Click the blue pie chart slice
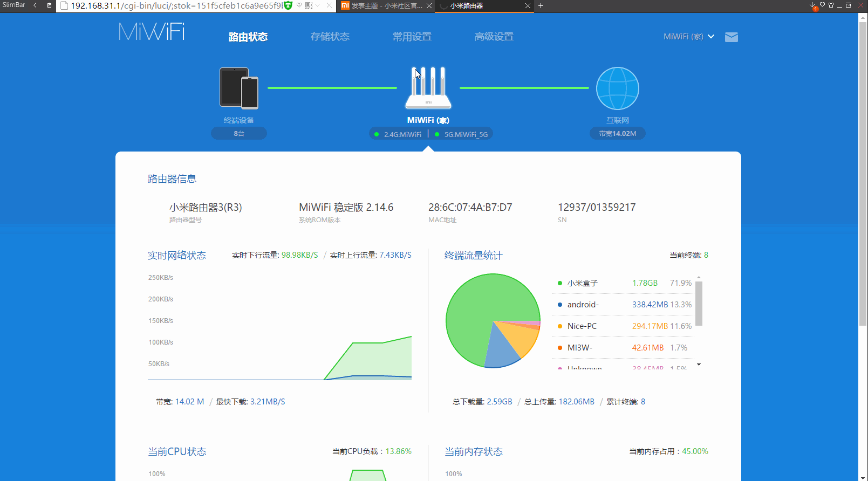868x481 pixels. pyautogui.click(x=501, y=350)
